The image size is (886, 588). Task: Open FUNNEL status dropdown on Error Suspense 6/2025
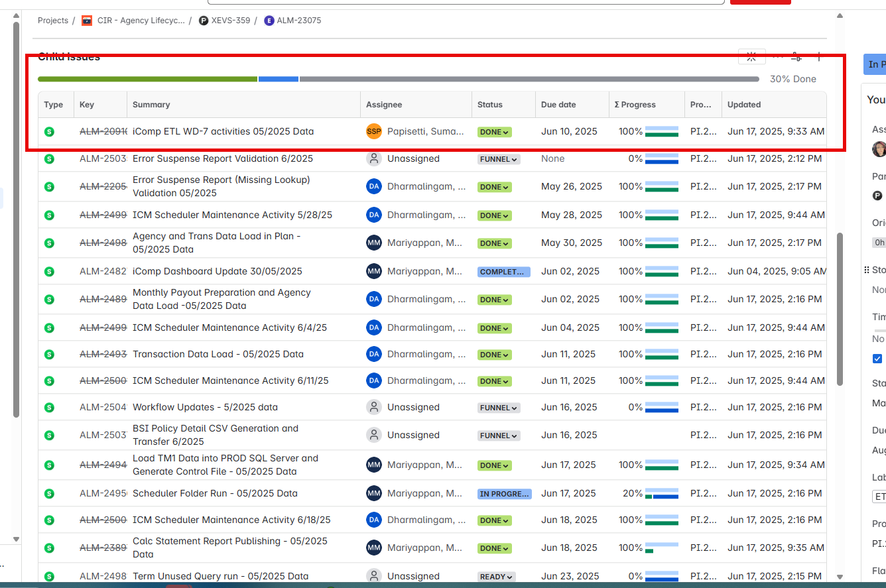[499, 159]
